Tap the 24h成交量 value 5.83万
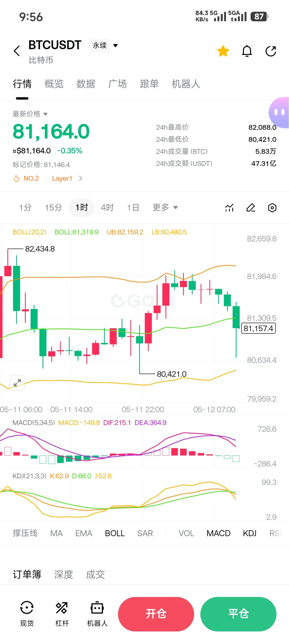This screenshot has height=644, width=289. tap(266, 151)
